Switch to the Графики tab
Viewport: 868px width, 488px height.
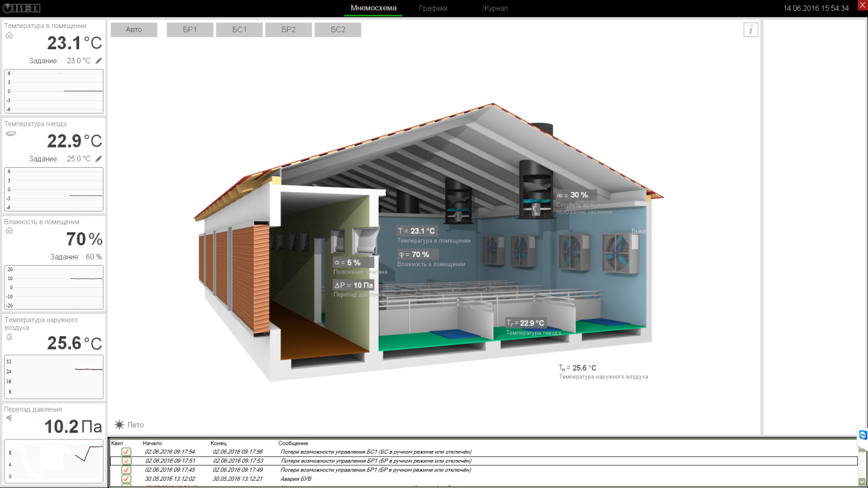433,9
